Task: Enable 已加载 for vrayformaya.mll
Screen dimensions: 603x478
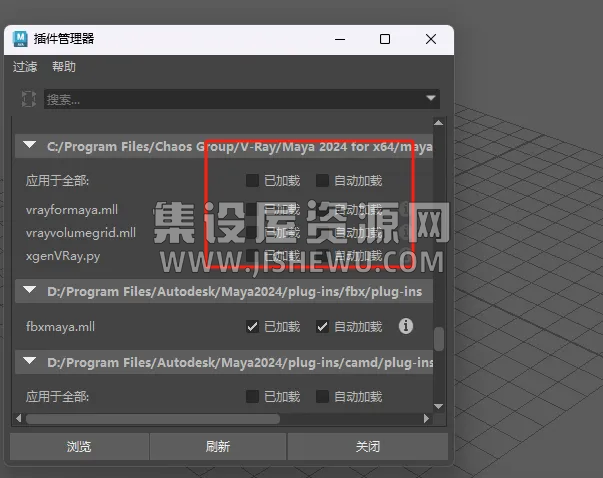Action: pos(252,210)
